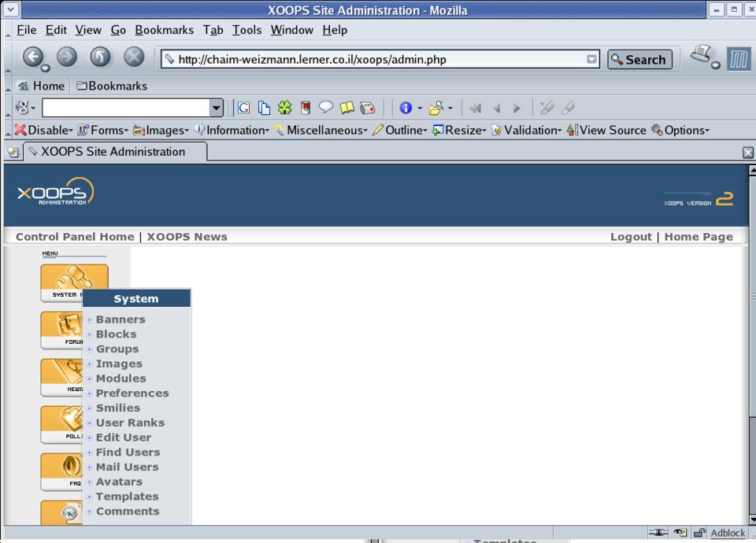Choose Preferences in the System popup menu
The image size is (756, 543).
[x=132, y=393]
